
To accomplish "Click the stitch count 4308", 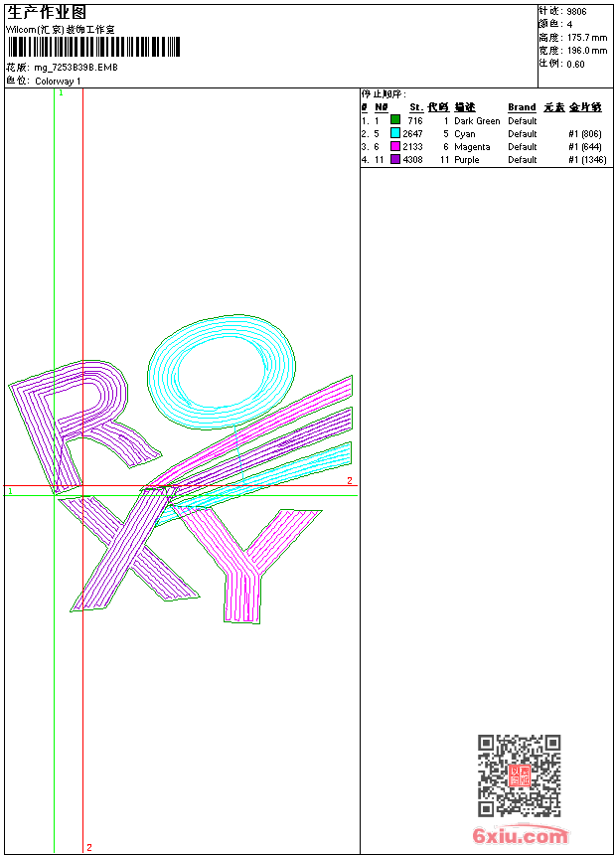I will (412, 160).
